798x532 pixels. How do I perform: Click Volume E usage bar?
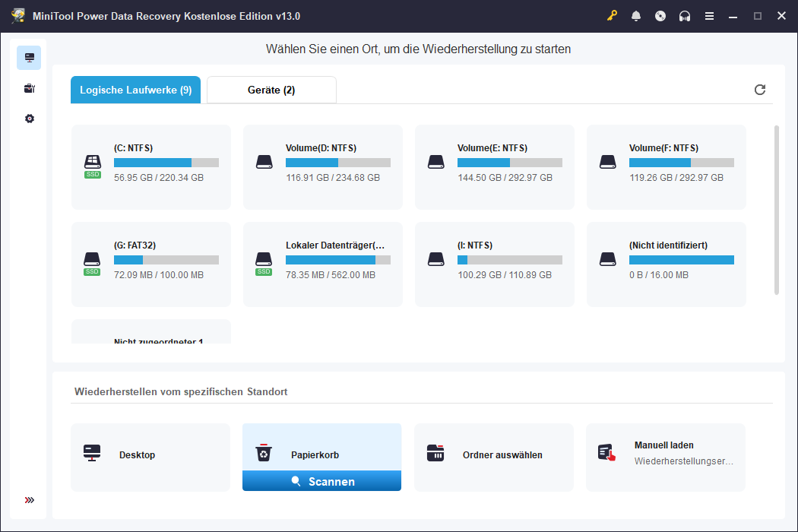point(510,163)
